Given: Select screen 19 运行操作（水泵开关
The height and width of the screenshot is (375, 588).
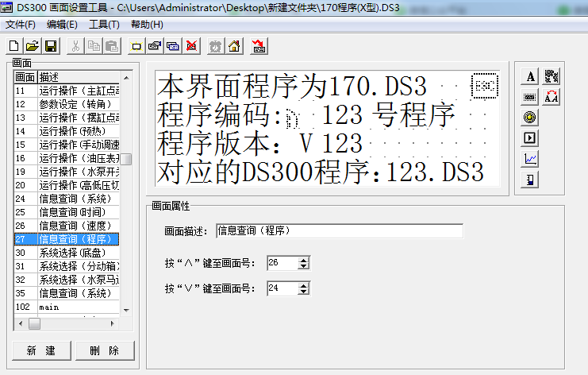Looking at the screenshot, I should 67,172.
